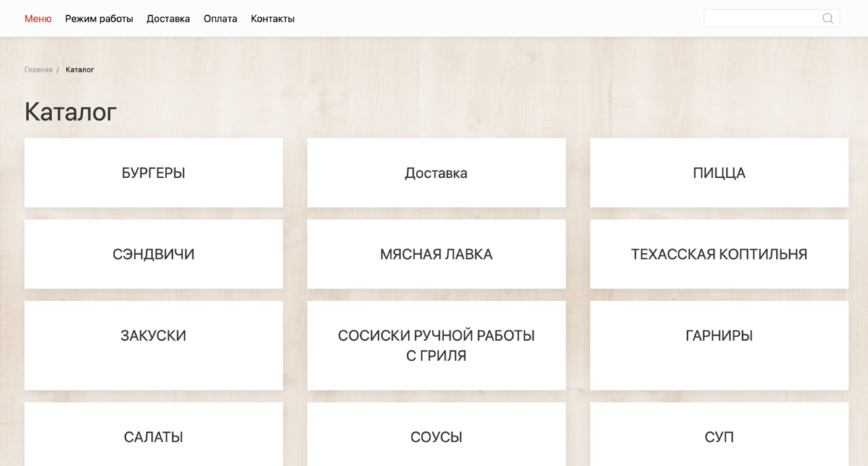Click the Каталог breadcrumb text
The height and width of the screenshot is (466, 868).
[x=80, y=69]
